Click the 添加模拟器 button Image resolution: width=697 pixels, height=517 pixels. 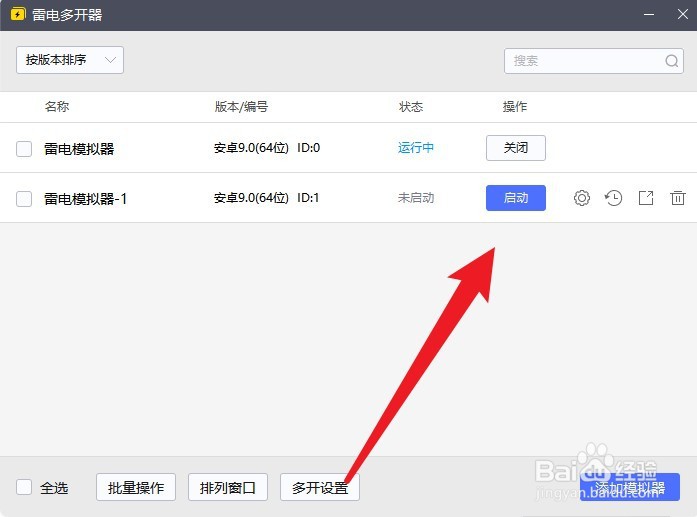tap(629, 487)
